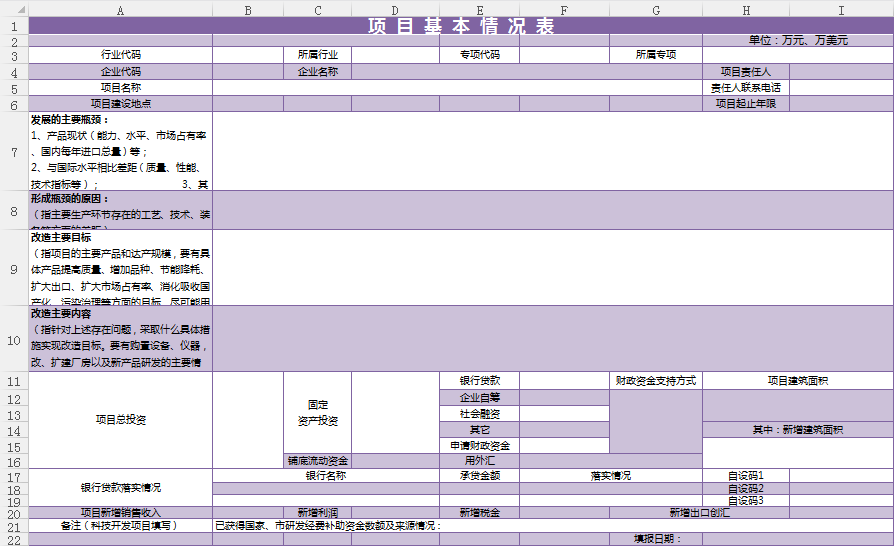
Task: Select column H header
Action: pos(745,9)
